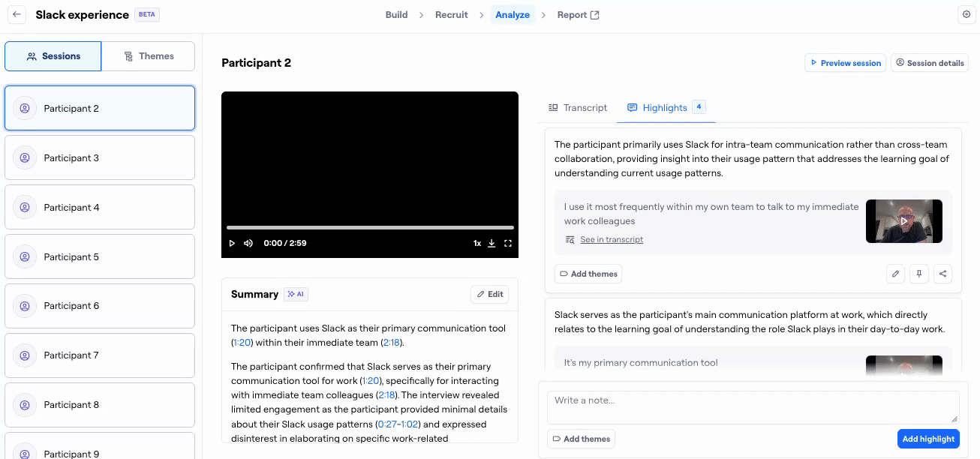Edit the first highlight with pencil icon
This screenshot has width=980, height=459.
[895, 274]
